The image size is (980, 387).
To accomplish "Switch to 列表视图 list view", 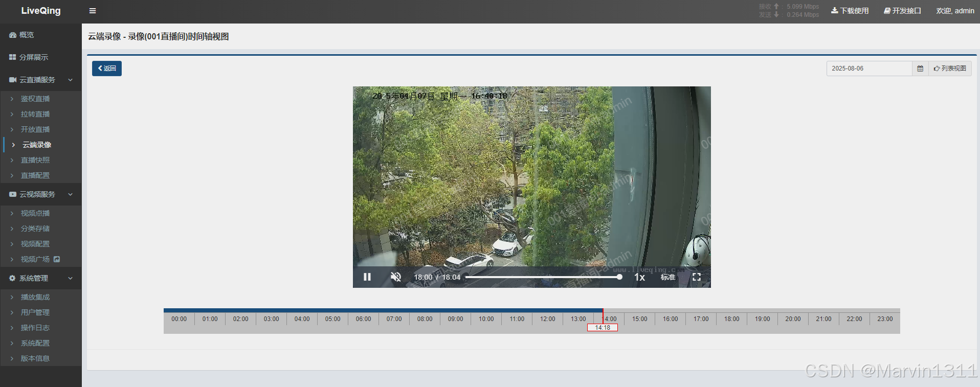I will (950, 69).
